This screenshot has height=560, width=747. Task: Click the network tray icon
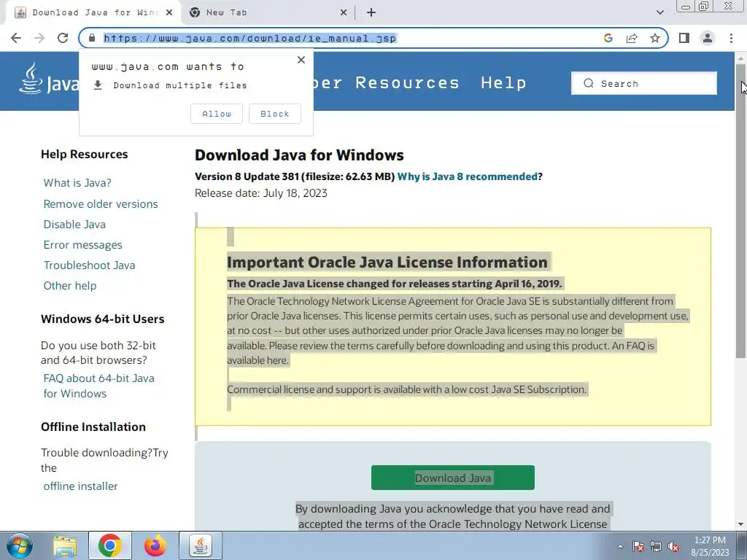coord(656,547)
